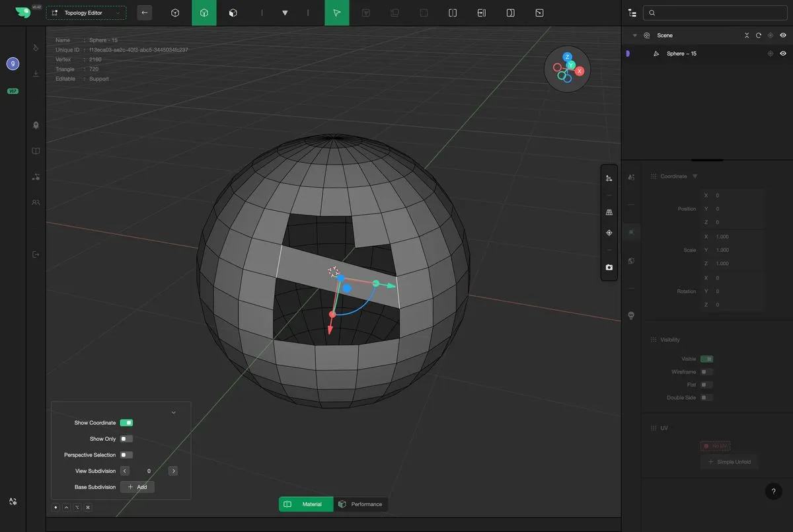Image resolution: width=793 pixels, height=532 pixels.
Task: Click the back arrow button in top toolbar
Action: click(144, 13)
